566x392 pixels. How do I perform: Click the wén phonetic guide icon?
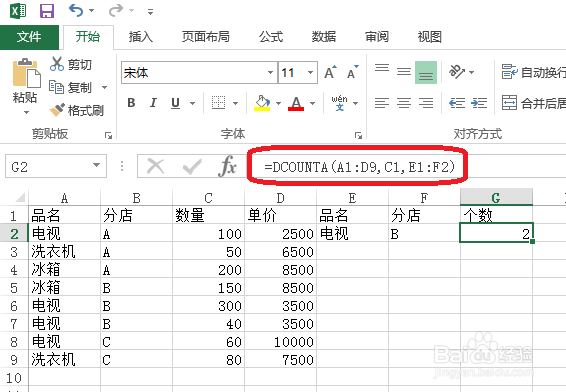coord(340,103)
